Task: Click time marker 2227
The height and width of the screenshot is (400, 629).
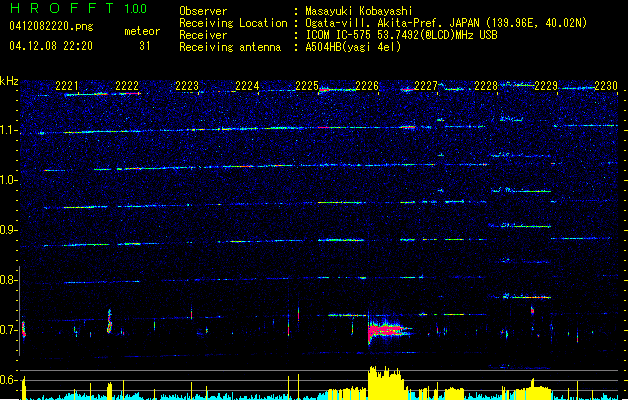Action: click(x=426, y=86)
